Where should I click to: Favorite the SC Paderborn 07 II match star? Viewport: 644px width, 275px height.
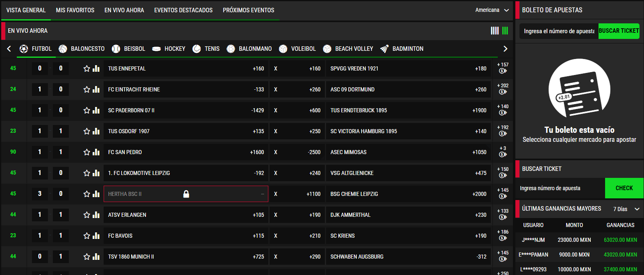(86, 110)
